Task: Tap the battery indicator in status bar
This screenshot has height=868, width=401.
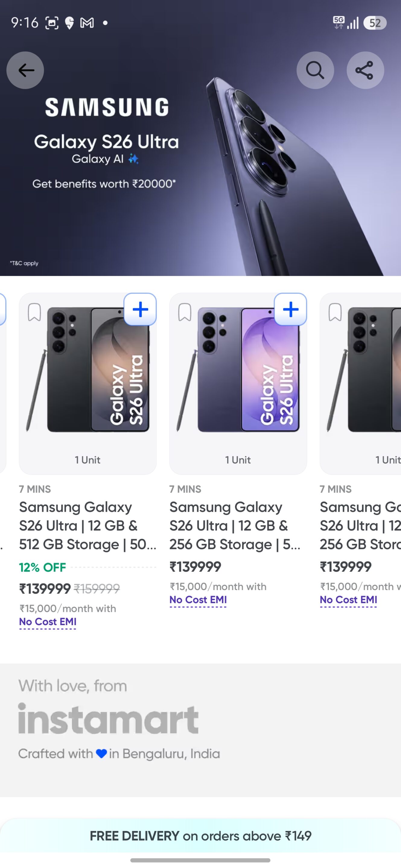Action: pyautogui.click(x=375, y=23)
